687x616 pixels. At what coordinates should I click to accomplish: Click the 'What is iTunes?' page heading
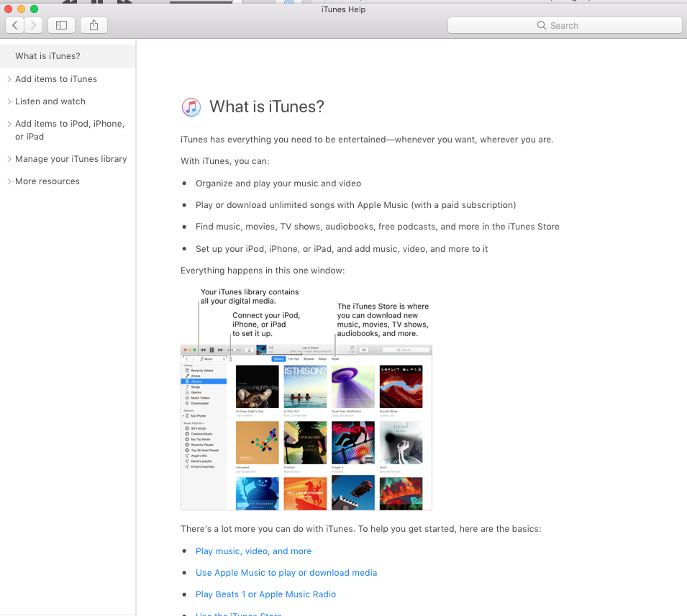tap(266, 107)
